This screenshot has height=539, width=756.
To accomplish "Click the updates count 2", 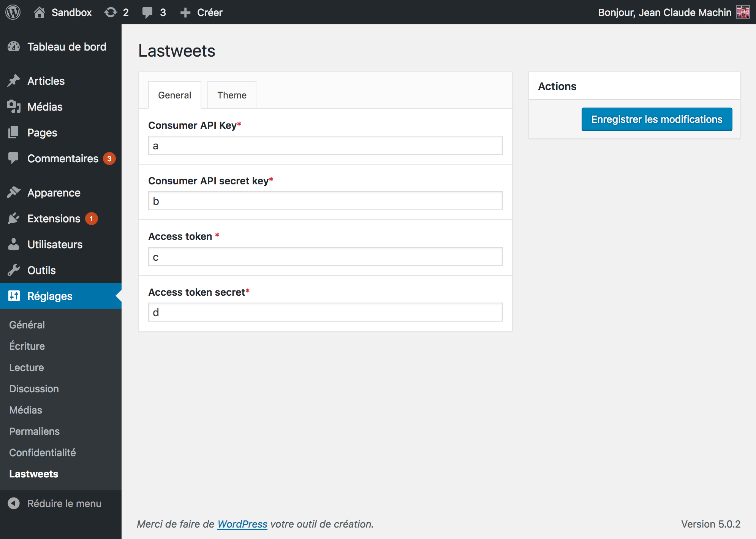I will click(x=126, y=13).
